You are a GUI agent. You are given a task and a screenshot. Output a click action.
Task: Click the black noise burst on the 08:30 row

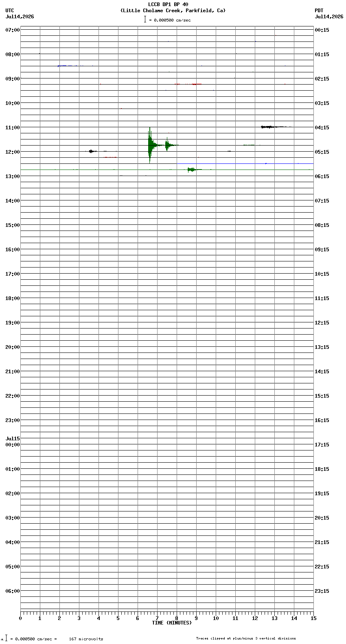[69, 66]
